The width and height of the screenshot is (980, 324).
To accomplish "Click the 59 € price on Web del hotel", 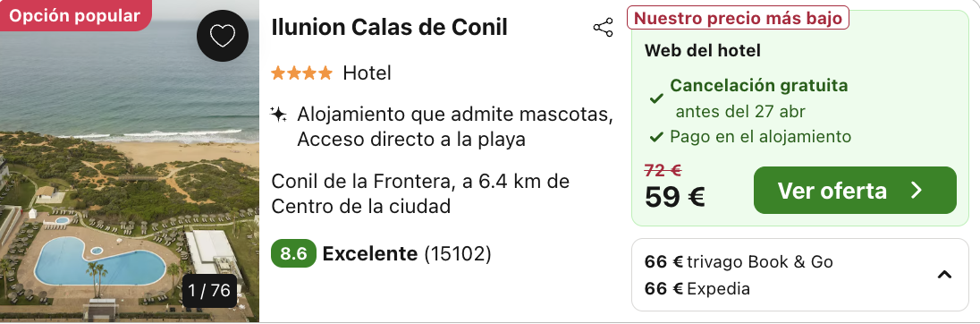I will click(x=675, y=197).
